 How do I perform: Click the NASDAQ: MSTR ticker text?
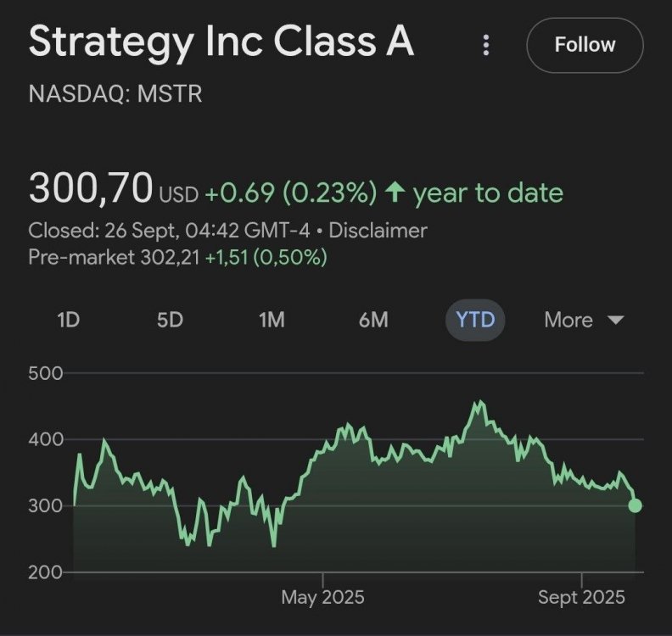click(x=116, y=93)
